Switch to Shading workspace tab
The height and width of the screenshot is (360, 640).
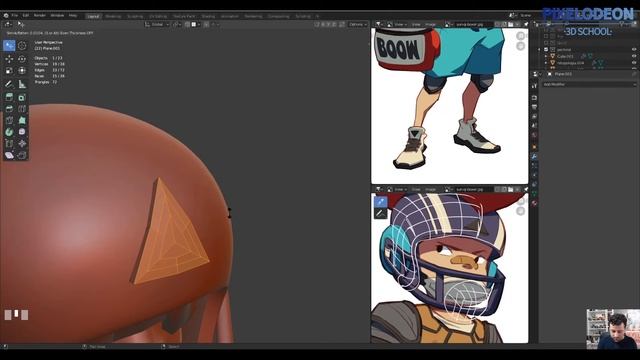click(x=208, y=16)
